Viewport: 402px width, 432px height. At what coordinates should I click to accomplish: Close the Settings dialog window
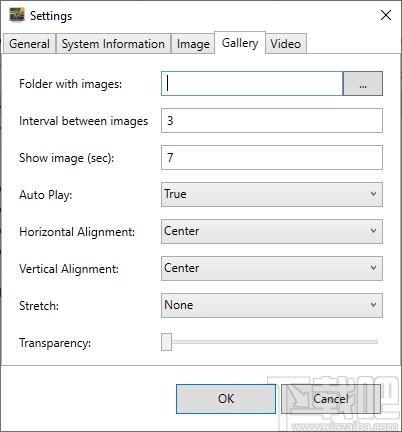point(386,15)
